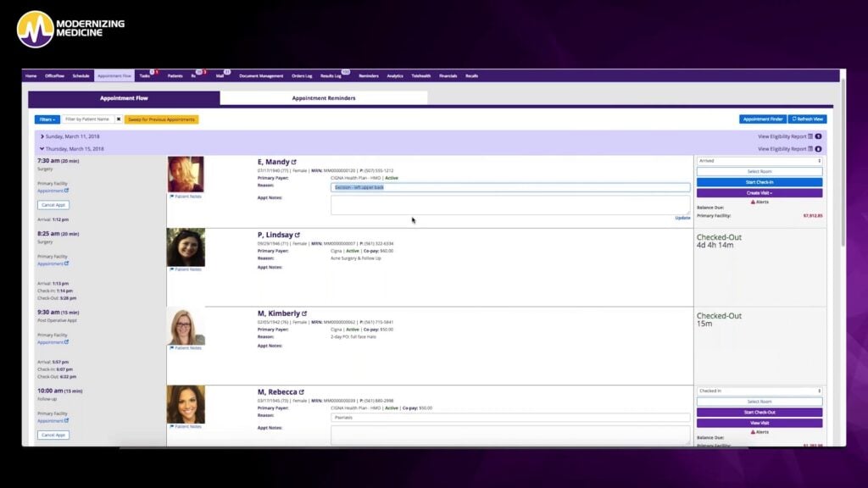This screenshot has width=868, height=488.
Task: Open Appointment link for 8:25 am slot
Action: pos(53,264)
